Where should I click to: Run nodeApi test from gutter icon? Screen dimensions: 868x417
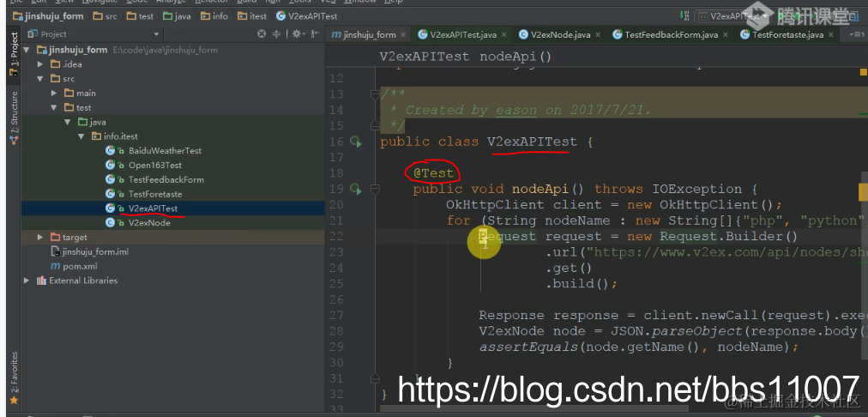click(356, 190)
